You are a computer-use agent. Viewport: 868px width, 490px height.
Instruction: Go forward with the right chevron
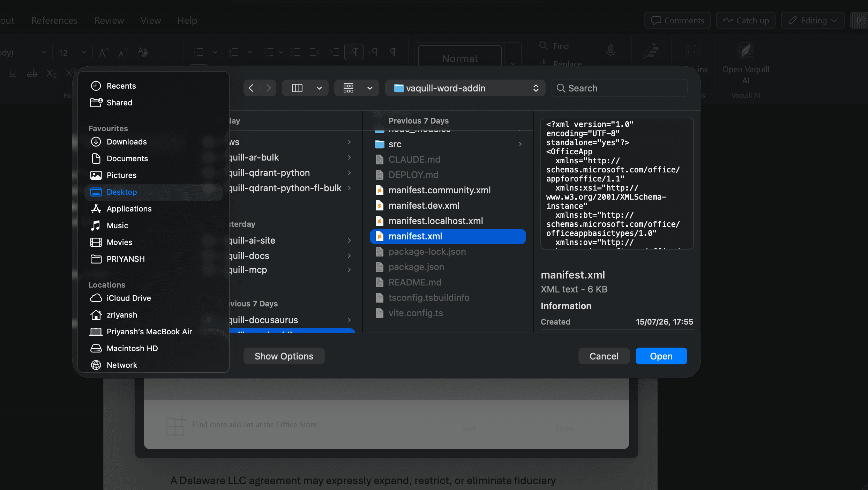pos(268,88)
